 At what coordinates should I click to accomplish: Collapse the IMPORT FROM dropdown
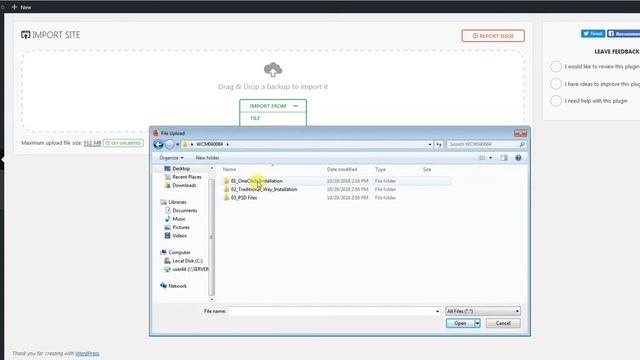[x=296, y=106]
